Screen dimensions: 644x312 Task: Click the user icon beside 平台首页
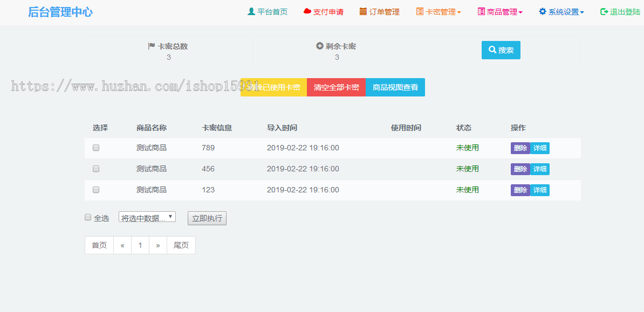click(x=251, y=11)
